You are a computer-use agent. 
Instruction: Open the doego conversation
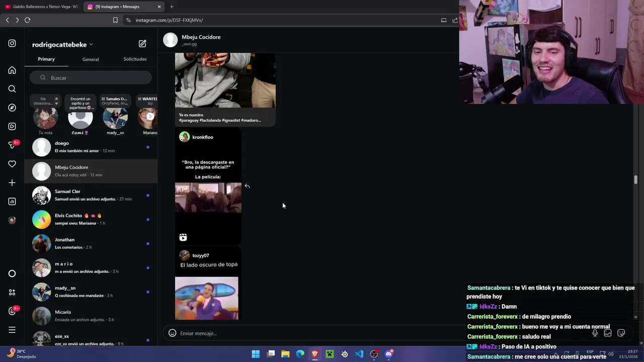tap(91, 147)
